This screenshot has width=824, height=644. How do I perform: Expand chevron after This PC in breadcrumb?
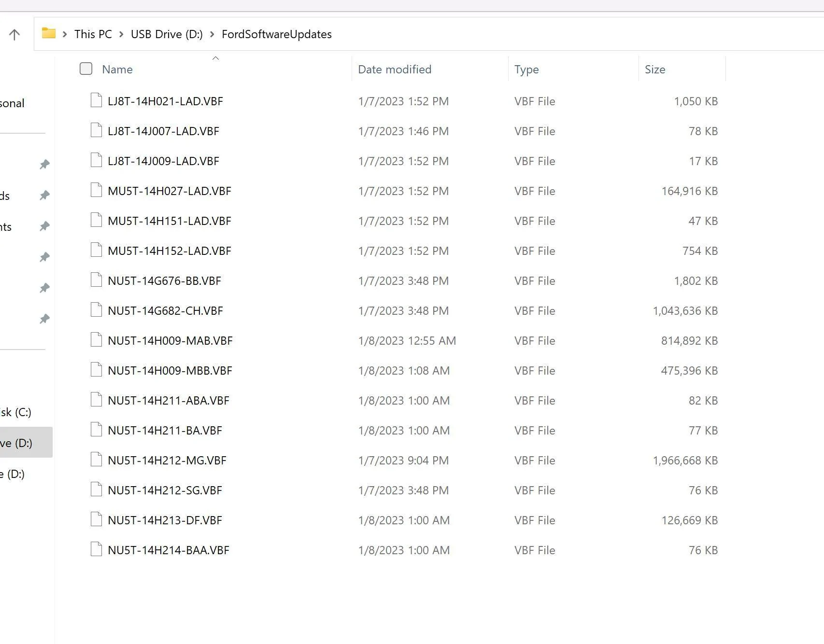[121, 34]
